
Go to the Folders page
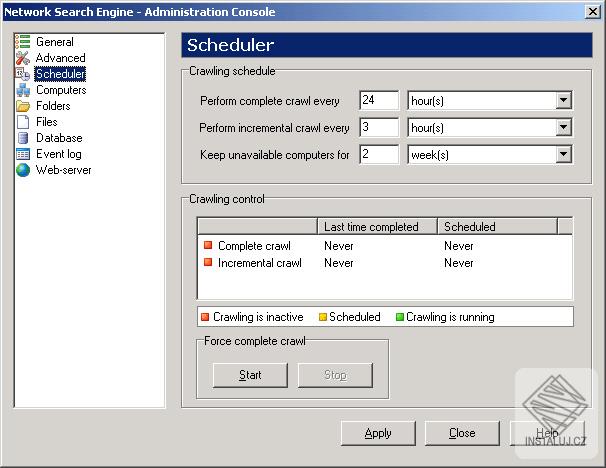53,106
